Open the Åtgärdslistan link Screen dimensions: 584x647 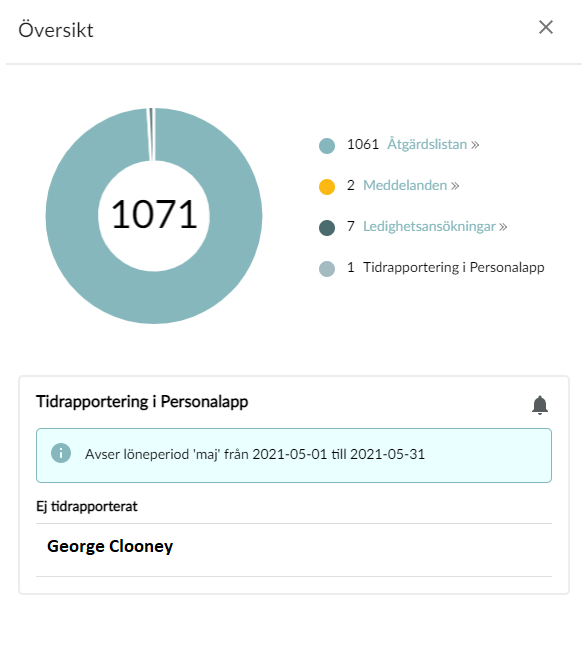[427, 144]
